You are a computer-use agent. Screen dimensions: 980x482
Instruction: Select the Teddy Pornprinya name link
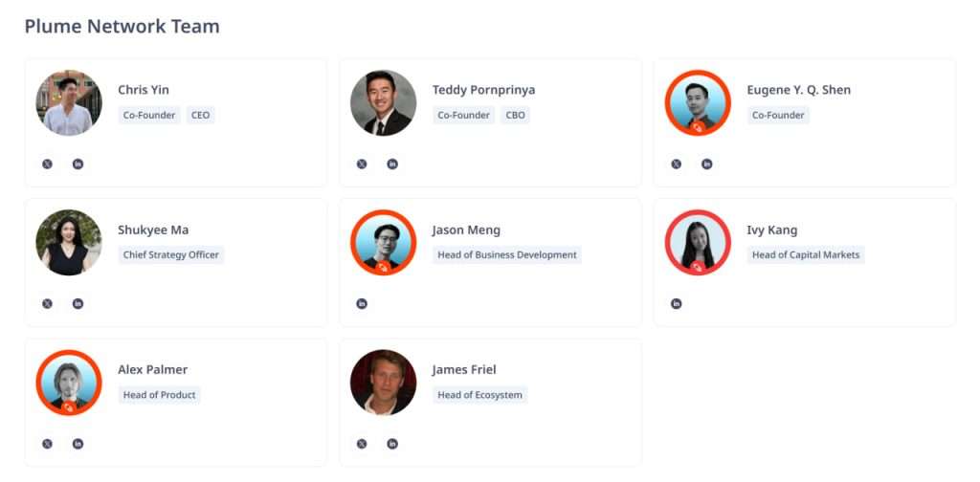483,90
